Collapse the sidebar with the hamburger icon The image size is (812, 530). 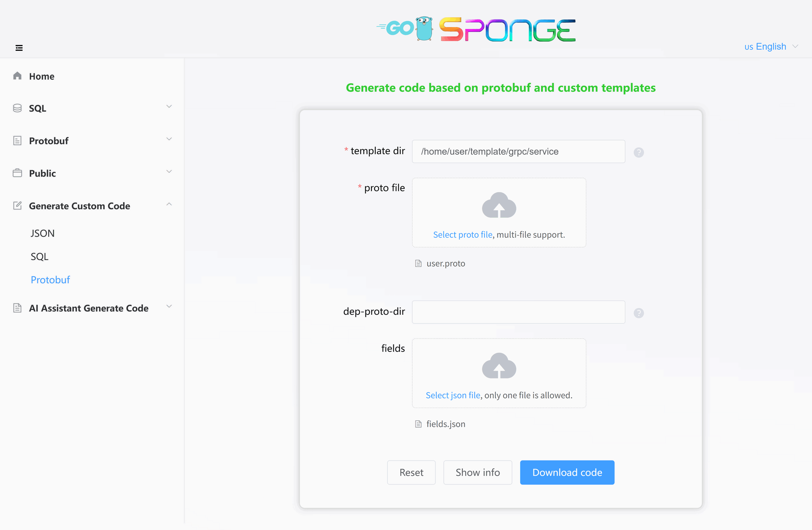(x=19, y=48)
